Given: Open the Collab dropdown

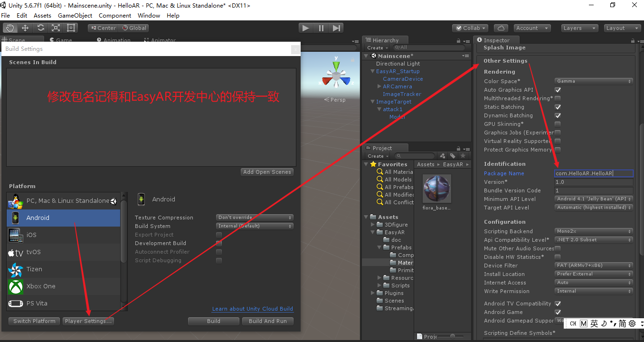Looking at the screenshot, I should click(x=471, y=28).
